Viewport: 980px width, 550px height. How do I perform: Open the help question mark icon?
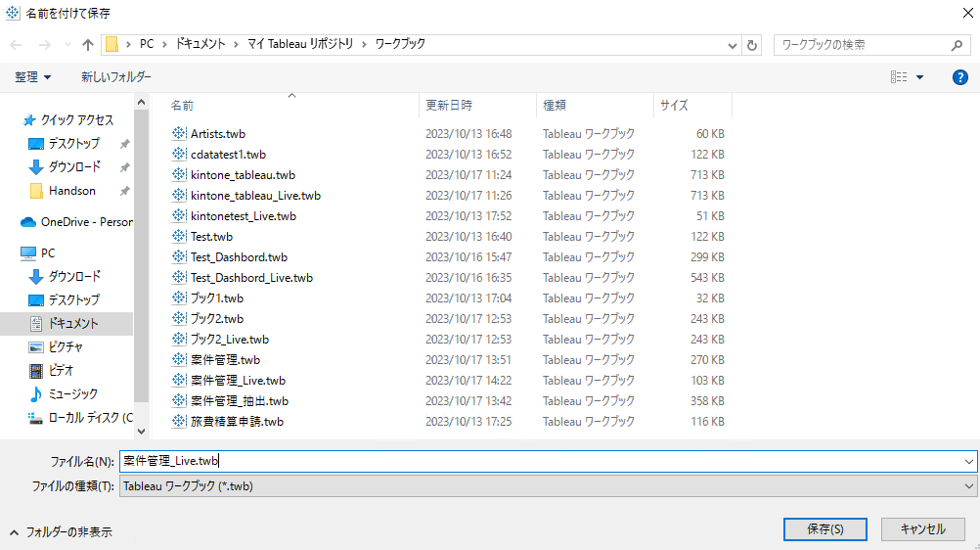pyautogui.click(x=960, y=77)
